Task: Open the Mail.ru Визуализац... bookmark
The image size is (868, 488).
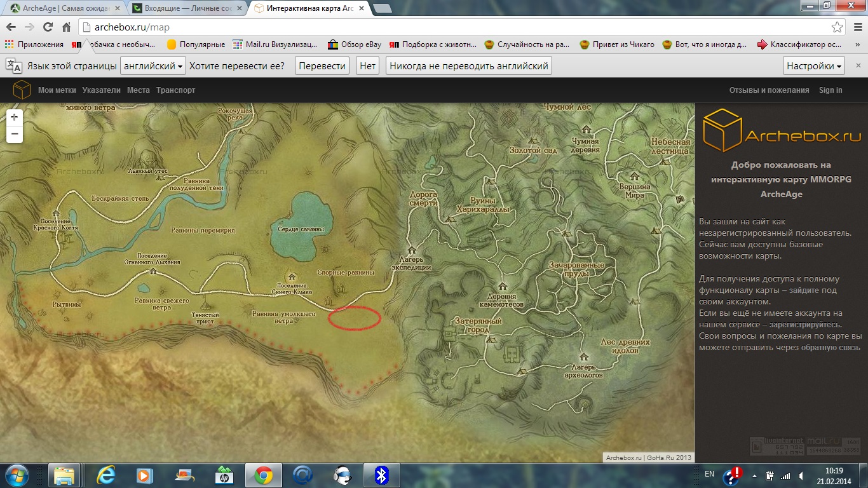Action: pos(275,44)
